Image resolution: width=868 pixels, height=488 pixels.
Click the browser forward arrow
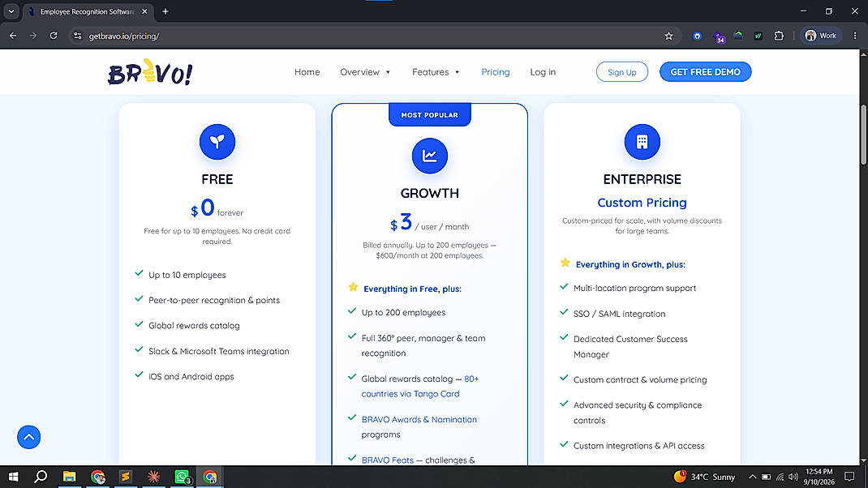pyautogui.click(x=33, y=36)
